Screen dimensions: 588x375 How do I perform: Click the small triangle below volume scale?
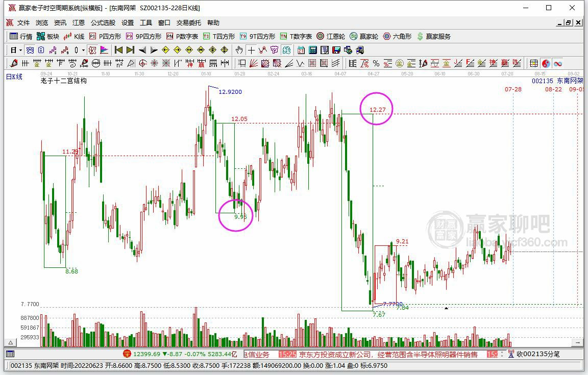click(x=11, y=342)
